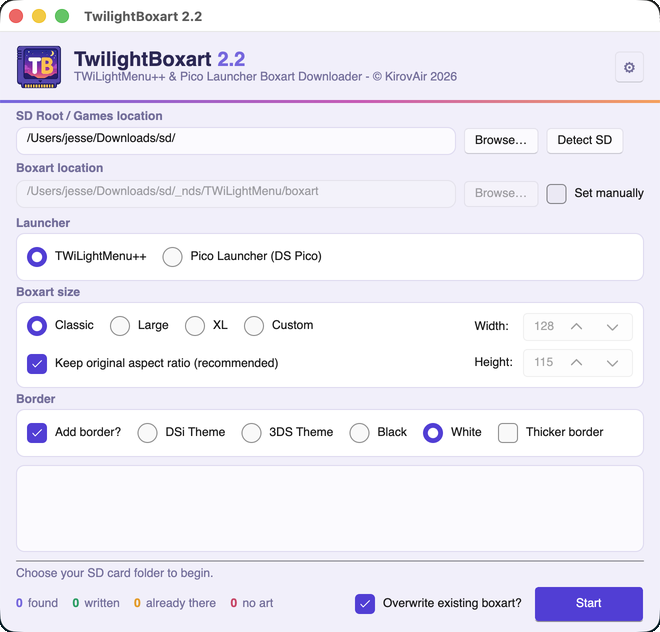Start the boxart download
Image resolution: width=660 pixels, height=632 pixels.
click(588, 603)
